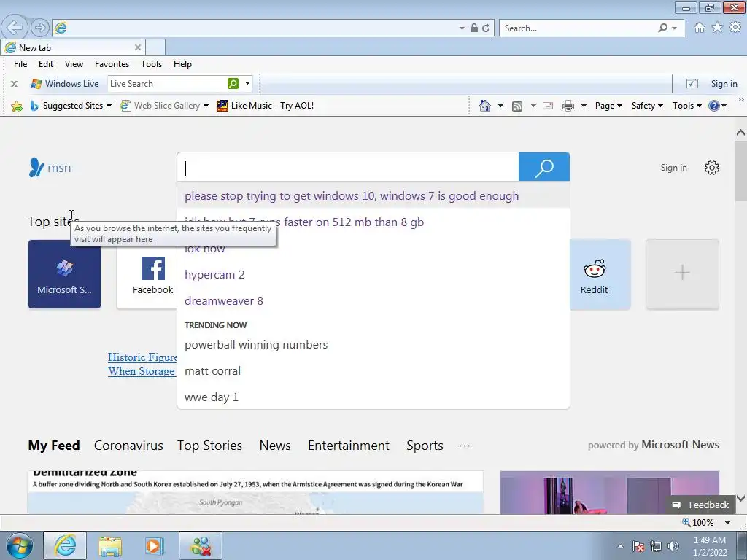Click Internet Explorer taskbar icon

65,545
